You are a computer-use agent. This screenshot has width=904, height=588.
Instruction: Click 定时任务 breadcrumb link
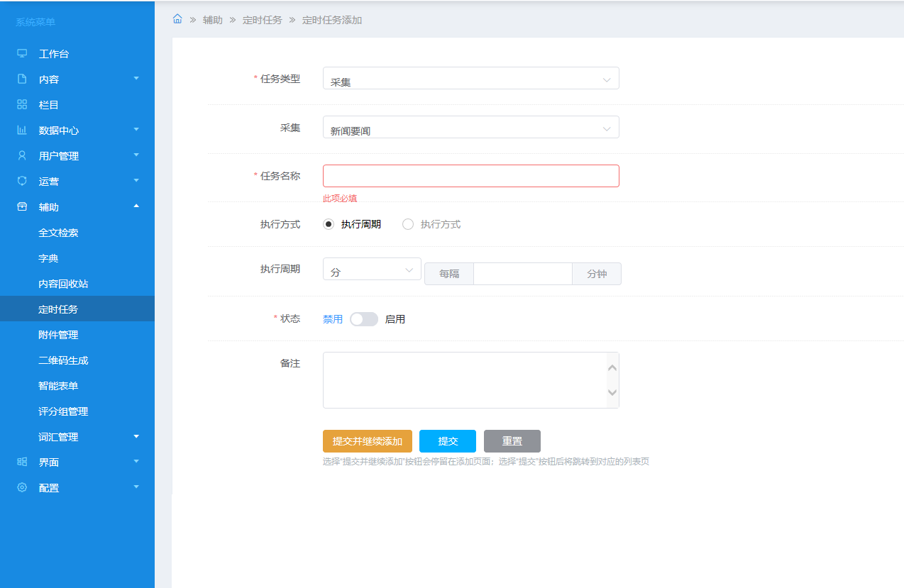point(263,20)
